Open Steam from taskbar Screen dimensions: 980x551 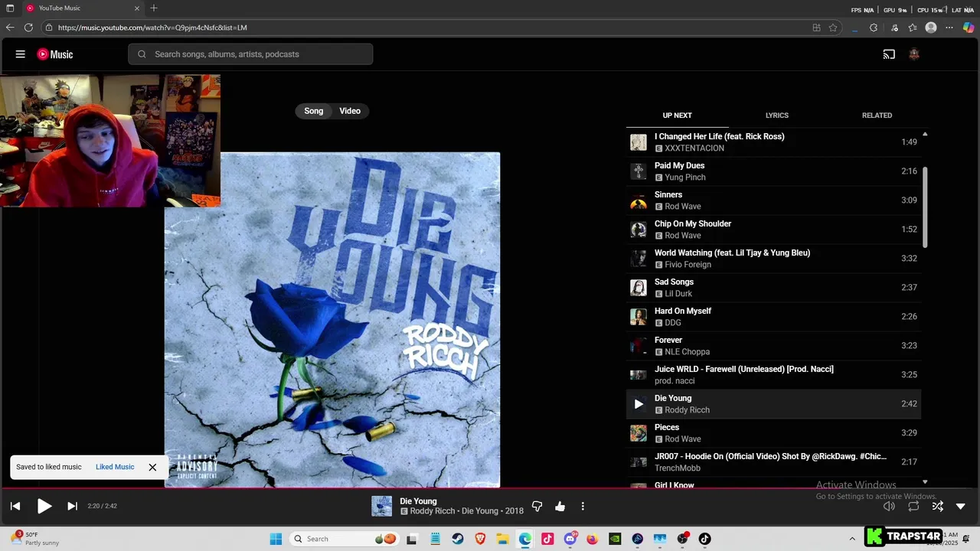coord(457,539)
